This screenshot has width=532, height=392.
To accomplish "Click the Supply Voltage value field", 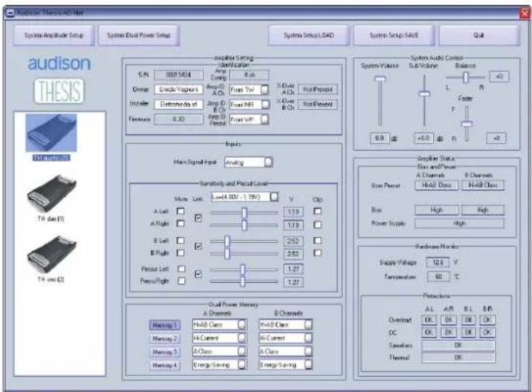I will coord(437,263).
